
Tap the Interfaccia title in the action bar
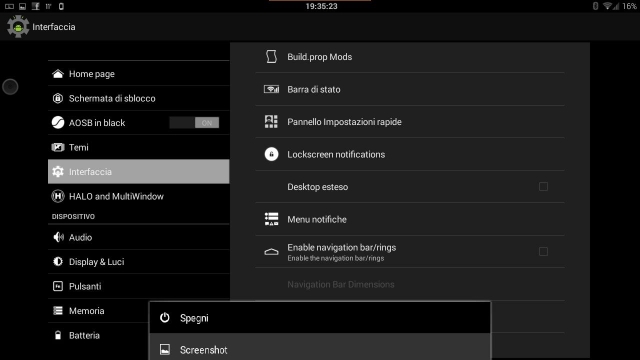click(x=53, y=27)
